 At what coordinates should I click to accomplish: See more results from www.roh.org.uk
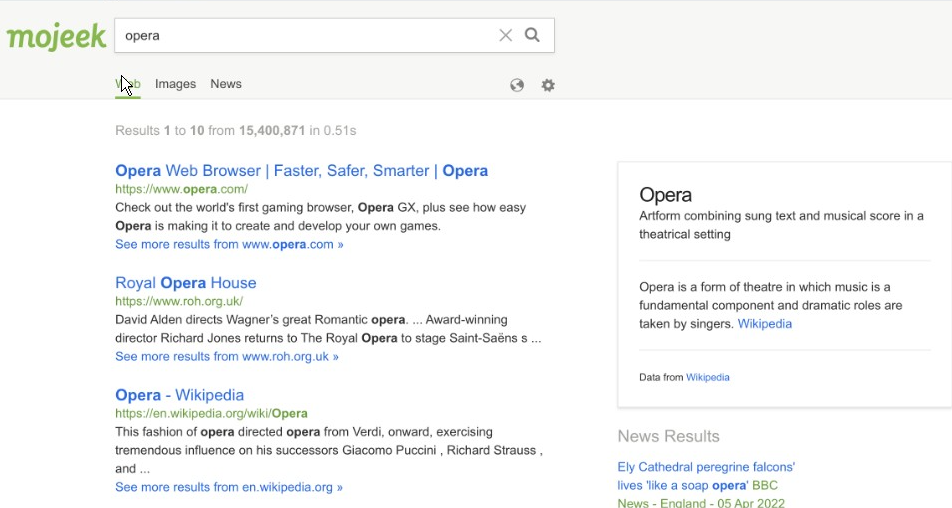[227, 356]
